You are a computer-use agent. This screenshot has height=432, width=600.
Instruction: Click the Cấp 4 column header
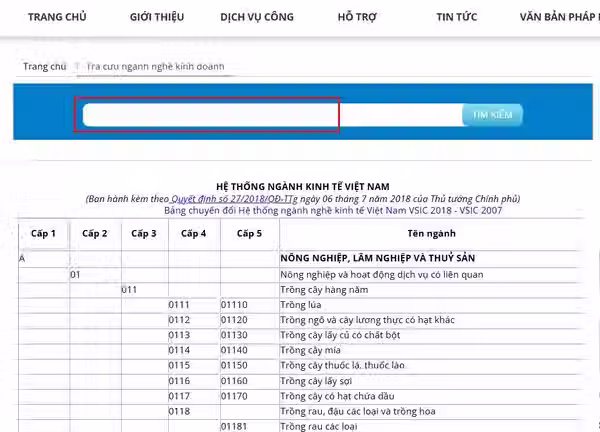(193, 233)
